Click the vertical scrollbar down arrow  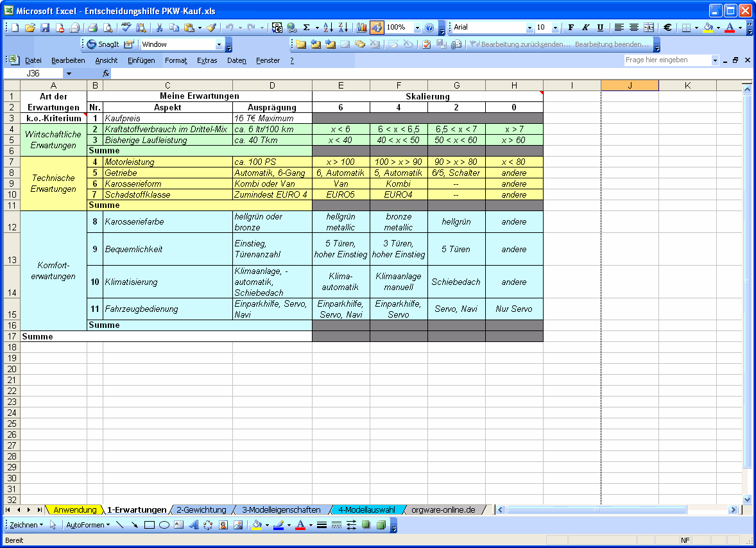click(747, 499)
